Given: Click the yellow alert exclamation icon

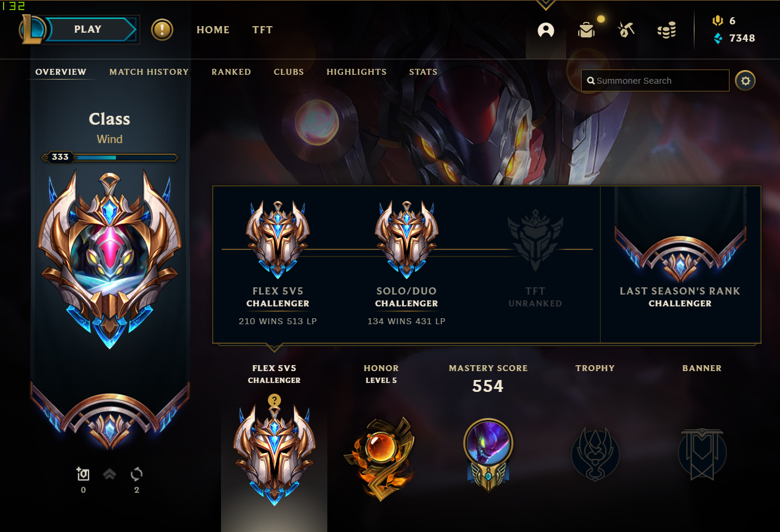Looking at the screenshot, I should coord(162,30).
